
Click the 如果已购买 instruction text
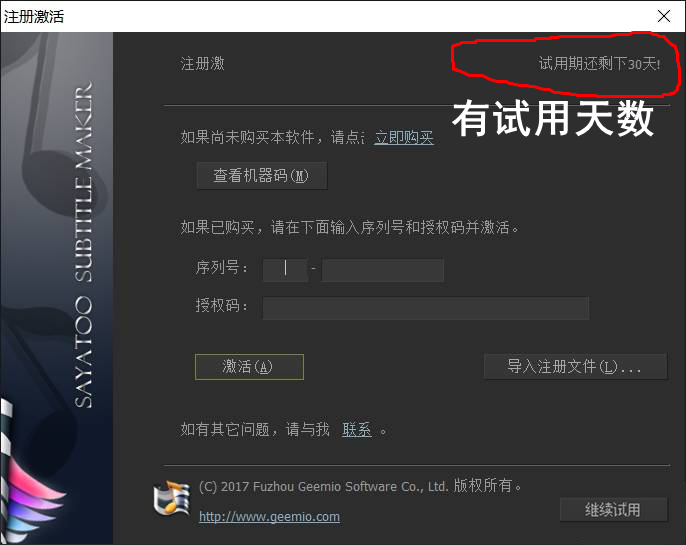(x=350, y=227)
